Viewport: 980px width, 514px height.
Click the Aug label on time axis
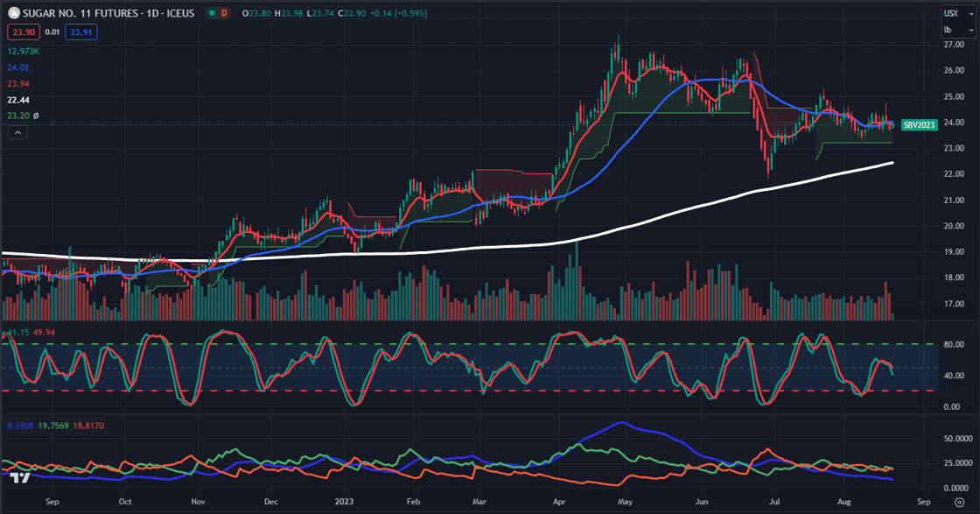844,502
